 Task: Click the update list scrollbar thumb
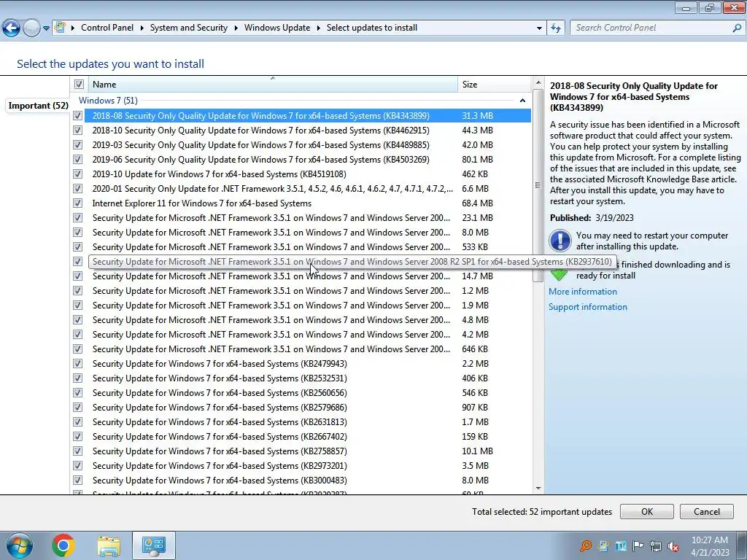tap(538, 185)
